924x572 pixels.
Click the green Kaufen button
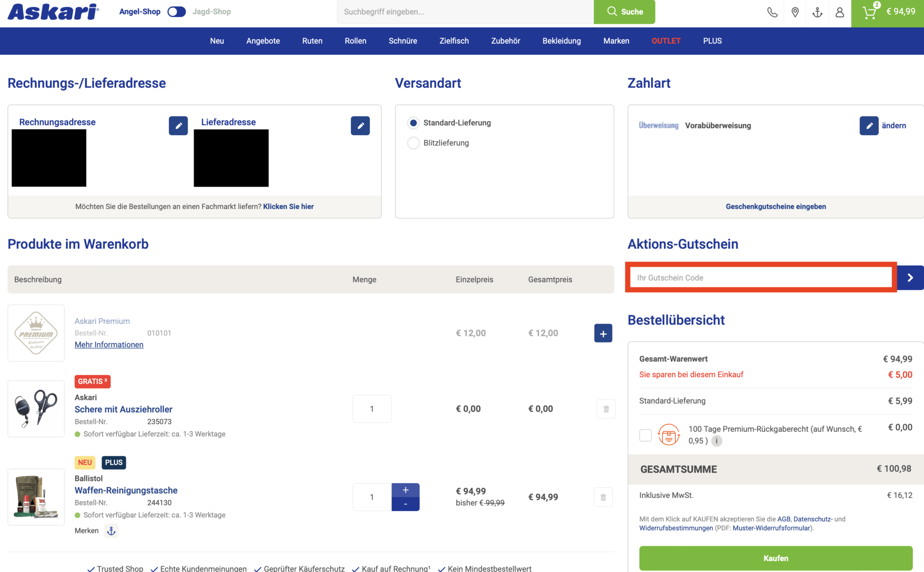(x=776, y=558)
